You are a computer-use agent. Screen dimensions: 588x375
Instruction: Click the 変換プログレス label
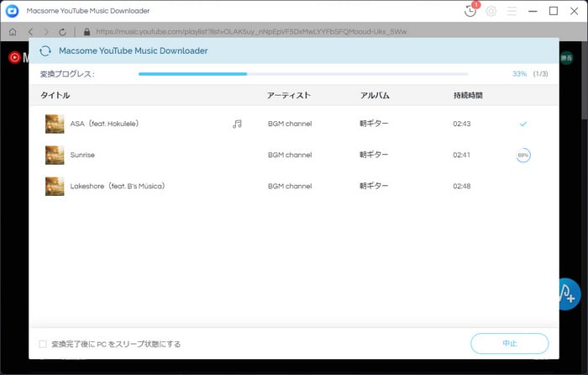[67, 74]
